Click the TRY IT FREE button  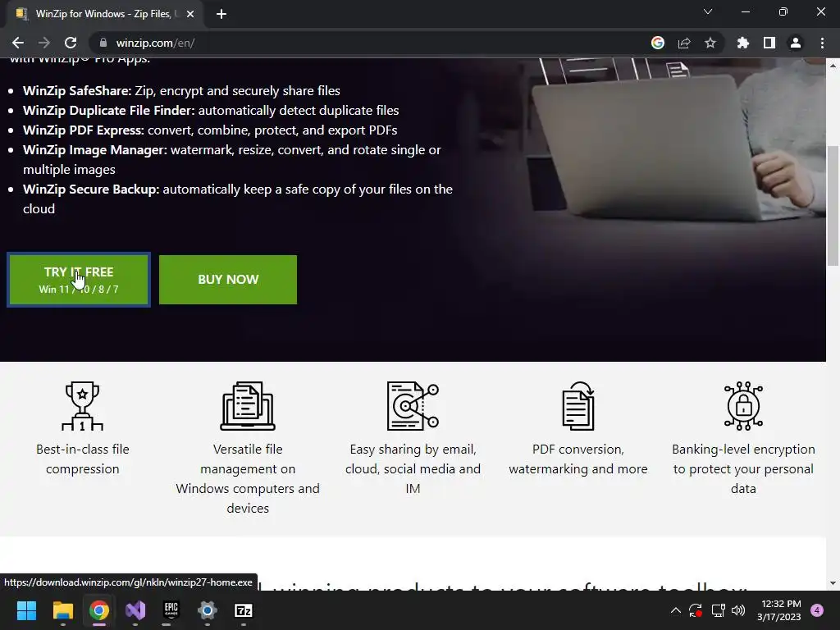(79, 280)
